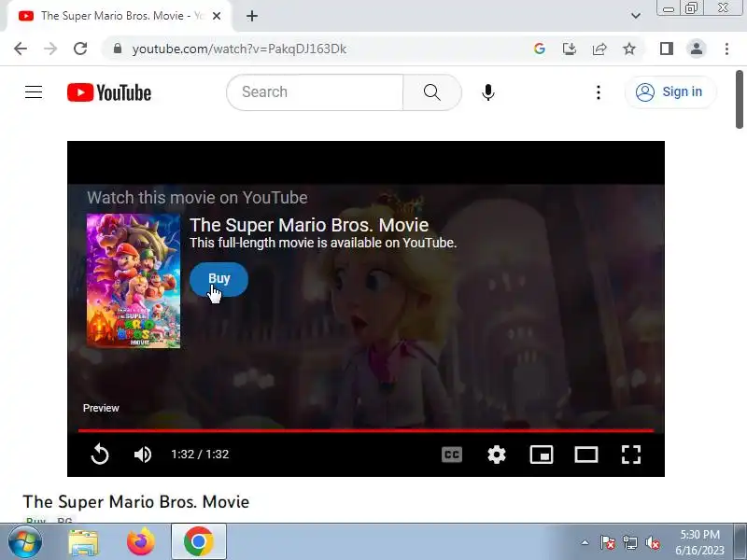The width and height of the screenshot is (747, 560).
Task: Open Chrome profile avatar
Action: (697, 49)
